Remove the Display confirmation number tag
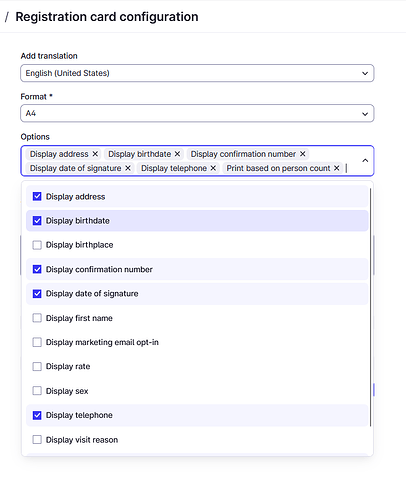The width and height of the screenshot is (406, 500). 303,154
